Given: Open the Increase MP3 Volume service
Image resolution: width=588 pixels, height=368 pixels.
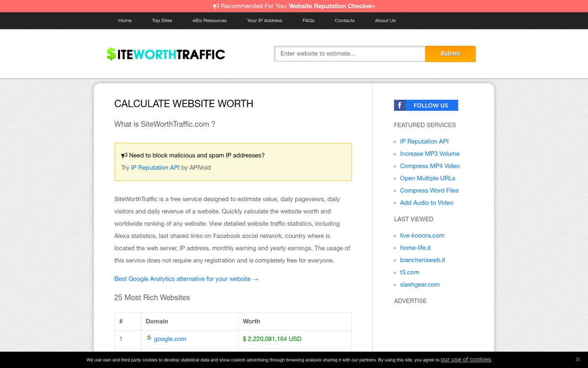Looking at the screenshot, I should [x=430, y=154].
